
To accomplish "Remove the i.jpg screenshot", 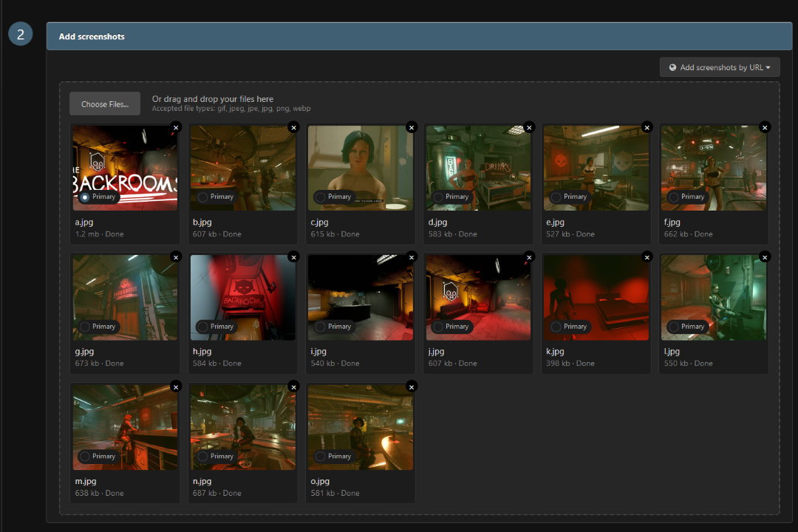I will pos(412,257).
